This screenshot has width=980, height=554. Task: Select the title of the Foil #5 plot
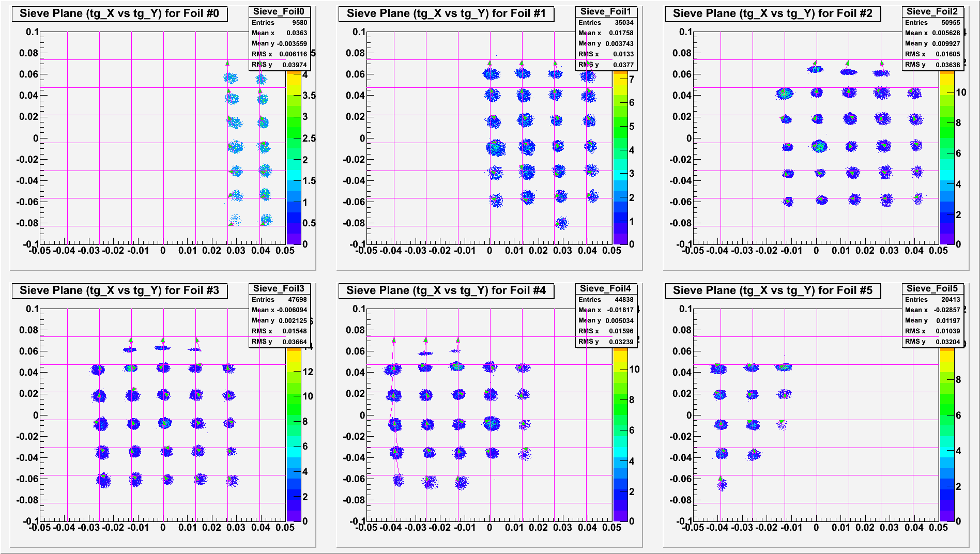click(773, 290)
